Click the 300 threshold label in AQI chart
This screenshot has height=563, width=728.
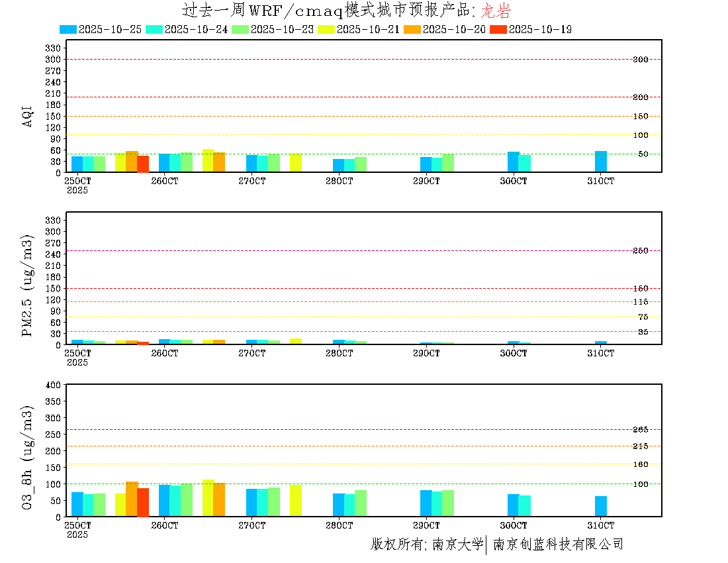tap(640, 60)
